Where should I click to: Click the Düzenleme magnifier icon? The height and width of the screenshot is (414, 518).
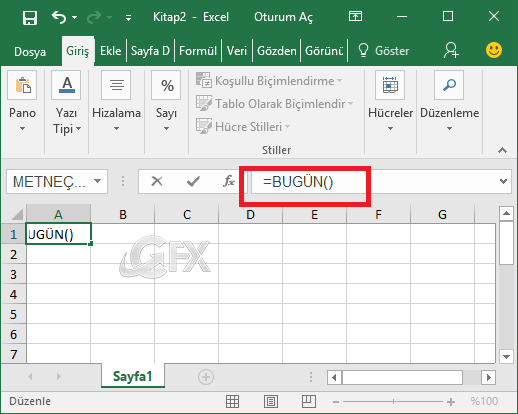click(449, 85)
